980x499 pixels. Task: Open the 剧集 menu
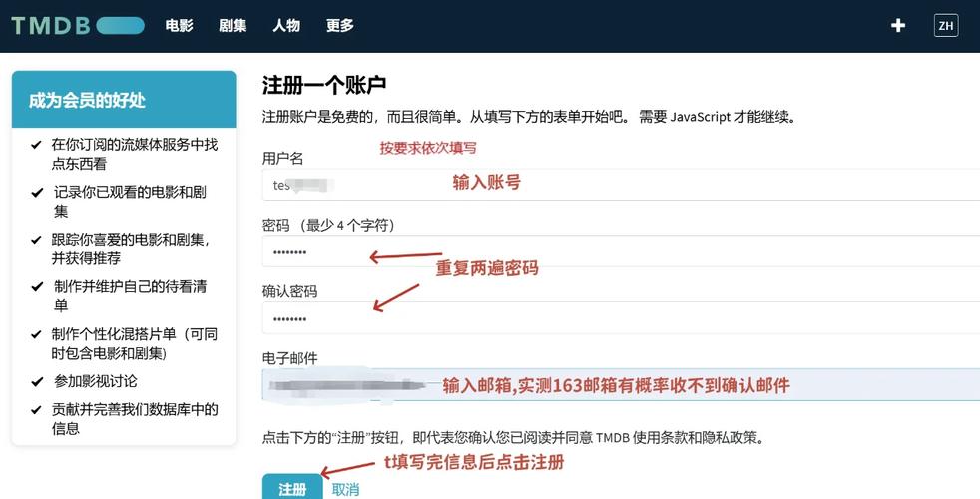[233, 26]
